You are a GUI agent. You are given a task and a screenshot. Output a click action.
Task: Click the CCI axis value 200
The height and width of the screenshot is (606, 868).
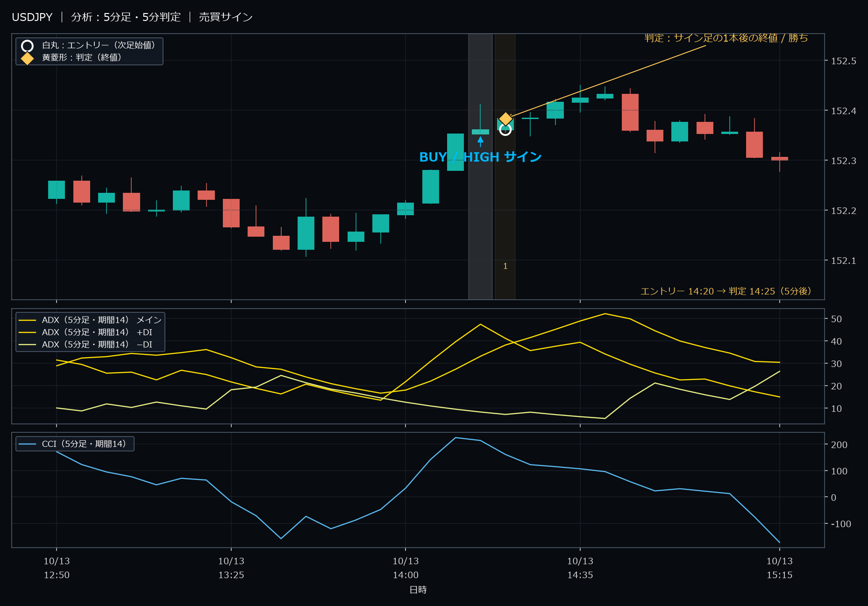[x=839, y=444]
